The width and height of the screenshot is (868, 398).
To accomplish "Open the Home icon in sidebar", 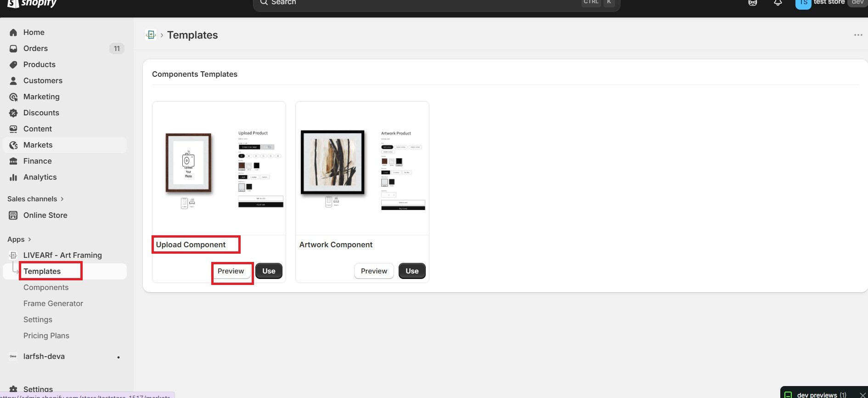I will 13,32.
